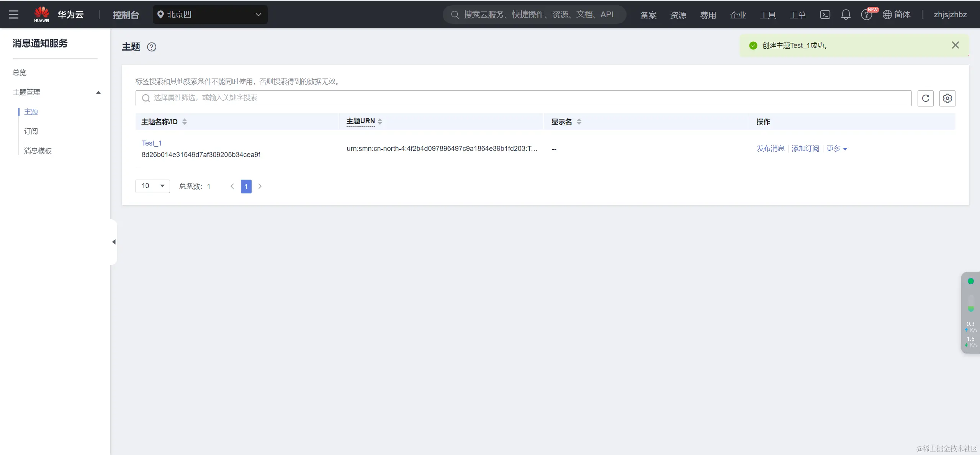
Task: Open table column settings gear
Action: click(947, 98)
